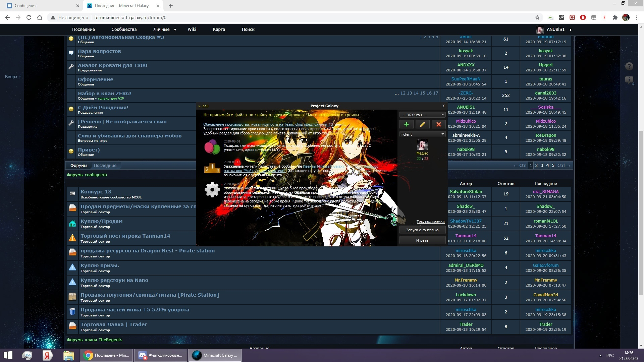Click the ANUBIS1 profile avatar
This screenshot has height=362, width=644.
pyautogui.click(x=540, y=29)
